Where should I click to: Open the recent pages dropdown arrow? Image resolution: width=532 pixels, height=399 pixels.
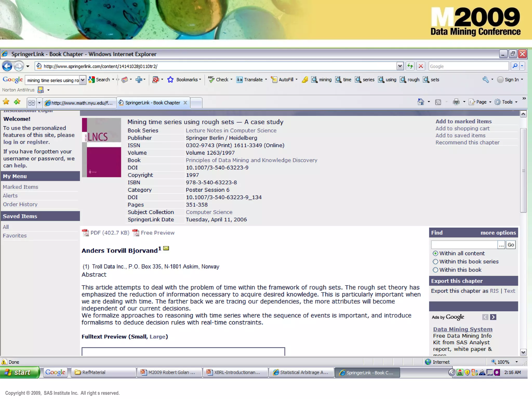point(28,66)
